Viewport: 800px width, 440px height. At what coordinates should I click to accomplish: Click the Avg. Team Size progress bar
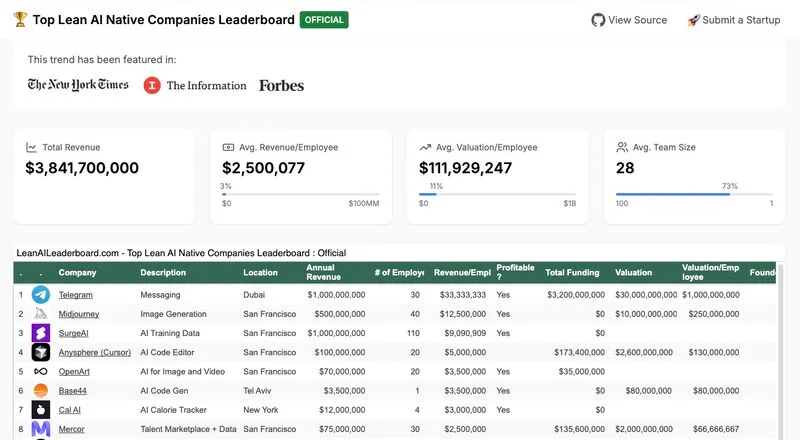[694, 194]
